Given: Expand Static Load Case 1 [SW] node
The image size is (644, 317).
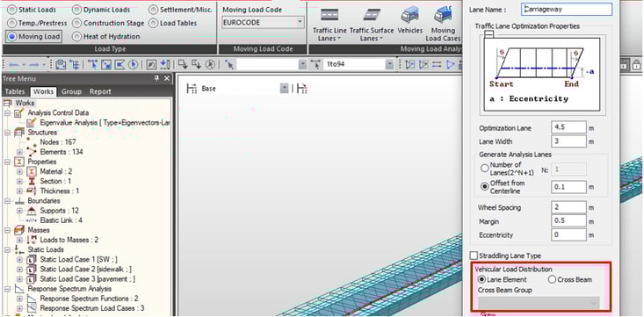Looking at the screenshot, I should click(x=19, y=260).
